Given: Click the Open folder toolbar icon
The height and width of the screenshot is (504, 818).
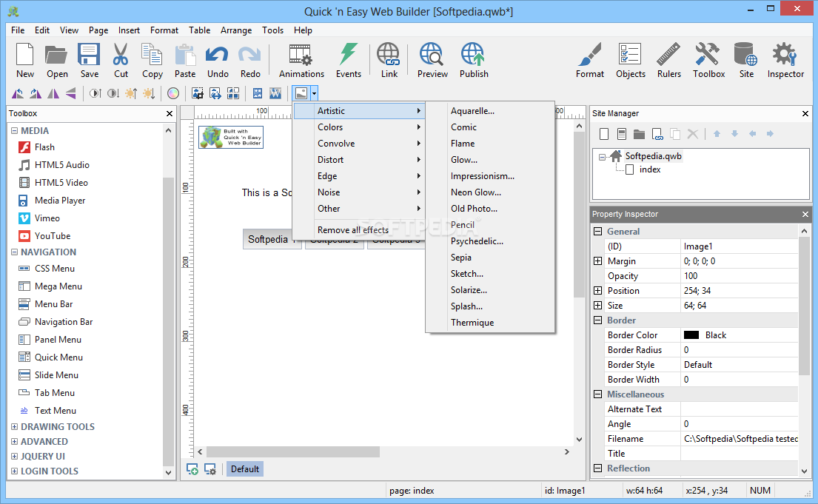Looking at the screenshot, I should point(57,60).
